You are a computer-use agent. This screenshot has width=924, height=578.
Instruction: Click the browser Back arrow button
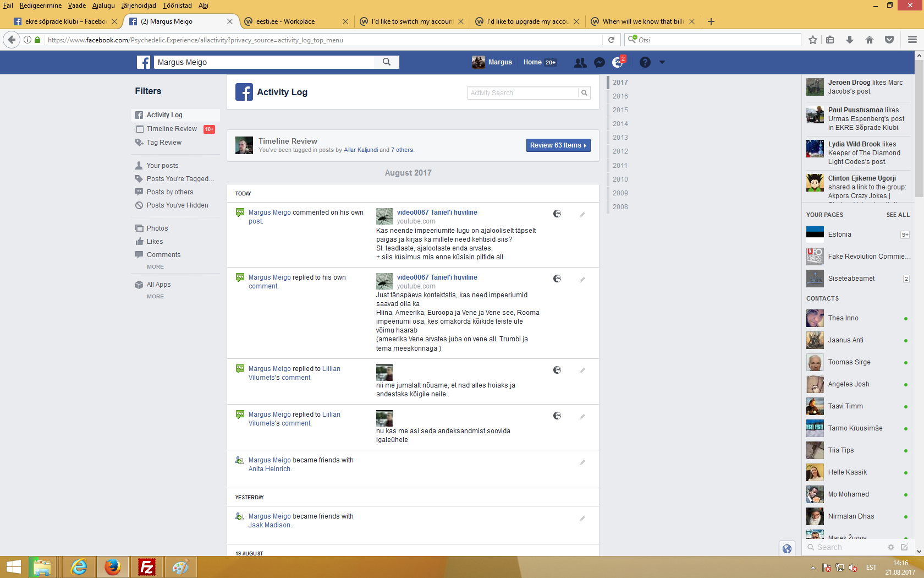(12, 40)
